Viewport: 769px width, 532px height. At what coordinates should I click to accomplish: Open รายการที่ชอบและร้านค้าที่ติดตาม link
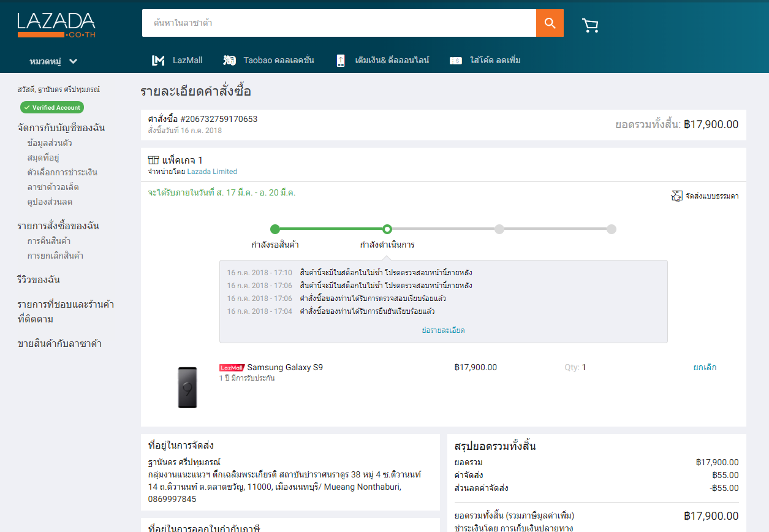tap(66, 311)
